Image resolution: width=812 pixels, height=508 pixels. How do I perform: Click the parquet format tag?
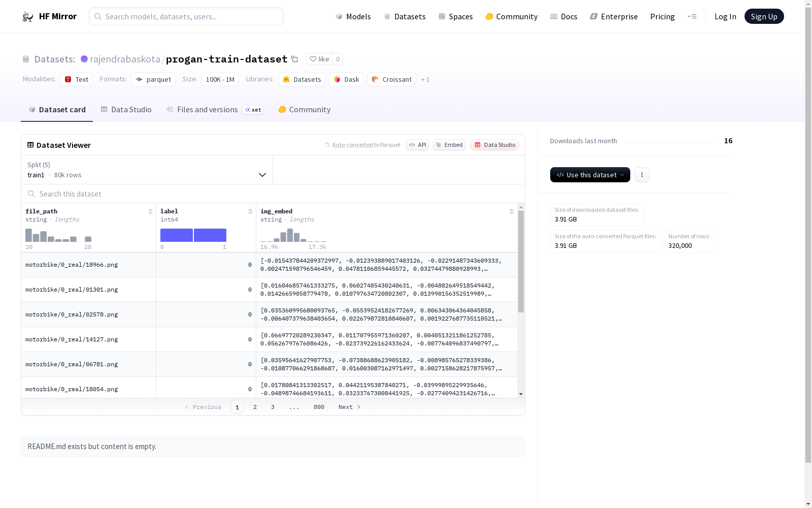coord(153,79)
